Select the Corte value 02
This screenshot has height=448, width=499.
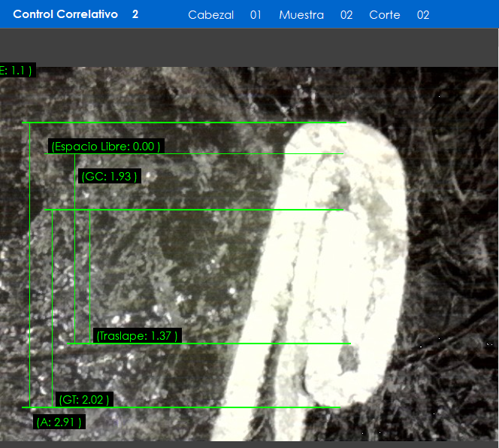(x=423, y=15)
